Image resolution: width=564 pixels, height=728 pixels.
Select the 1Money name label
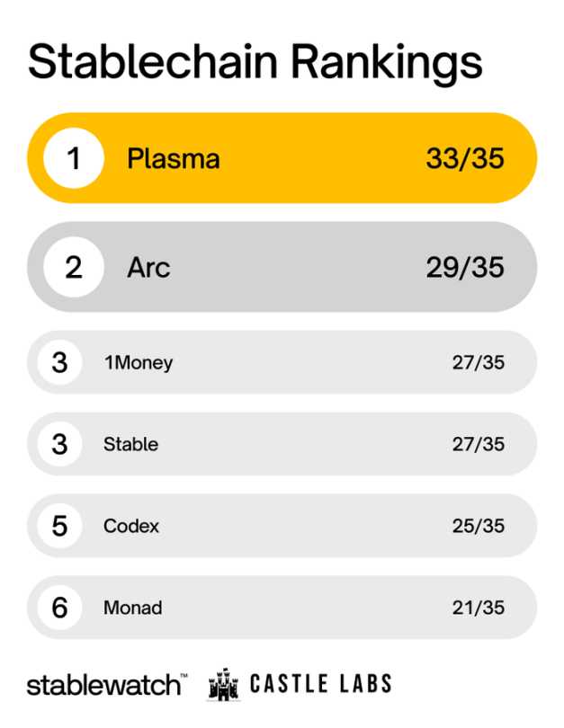tap(139, 363)
